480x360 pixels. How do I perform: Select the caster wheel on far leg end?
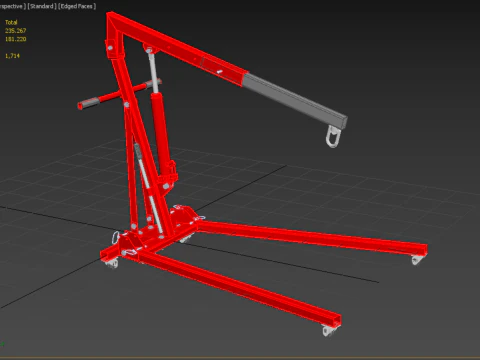pyautogui.click(x=417, y=259)
